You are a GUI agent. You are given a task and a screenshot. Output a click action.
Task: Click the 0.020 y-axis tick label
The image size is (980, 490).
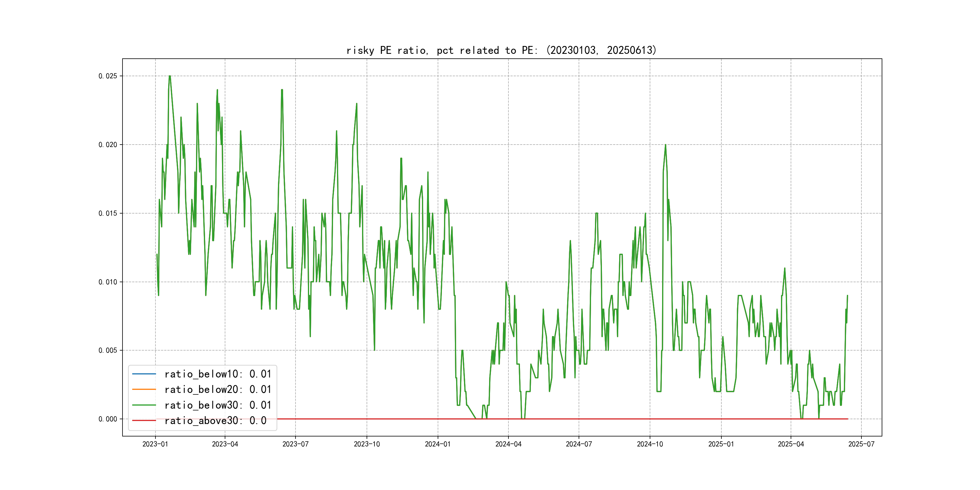[108, 145]
